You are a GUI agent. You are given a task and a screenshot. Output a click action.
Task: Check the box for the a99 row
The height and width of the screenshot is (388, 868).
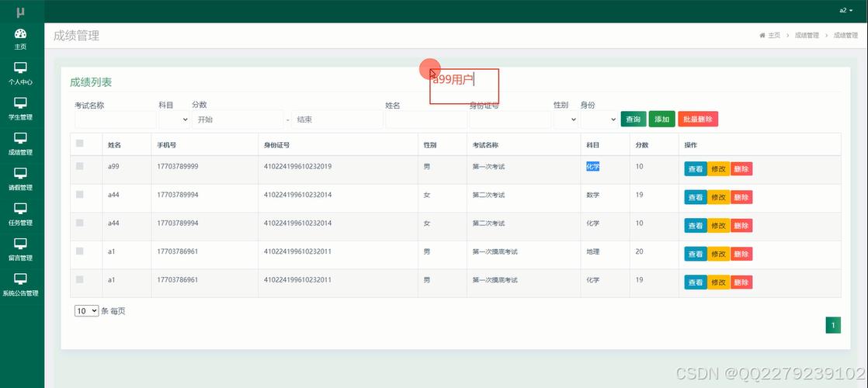[80, 166]
